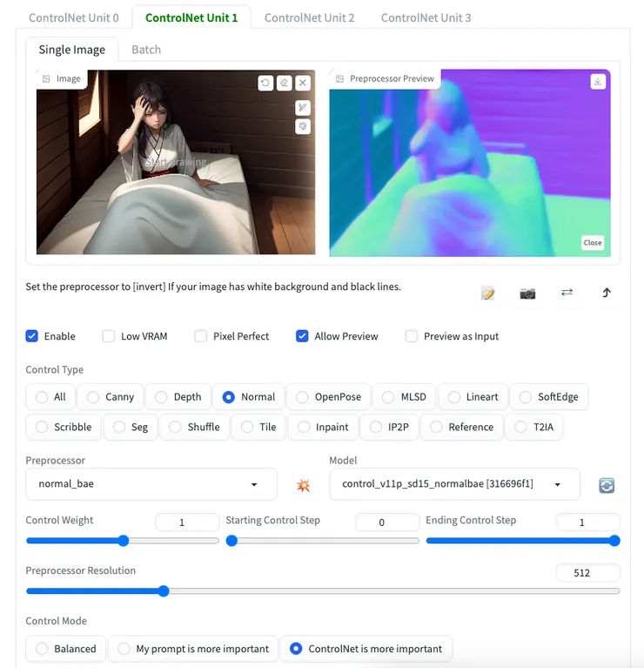Select the Canny control type
This screenshot has width=644, height=668.
click(x=111, y=396)
